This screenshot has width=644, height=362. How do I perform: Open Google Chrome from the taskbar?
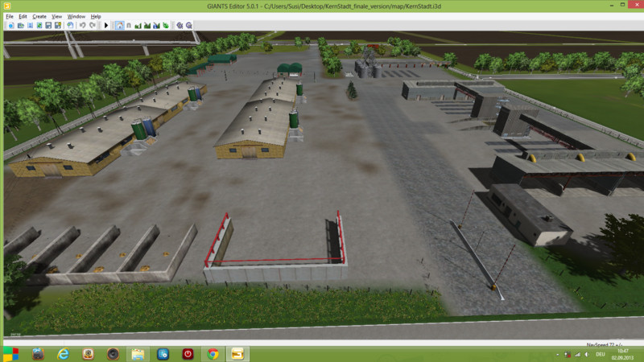[213, 353]
